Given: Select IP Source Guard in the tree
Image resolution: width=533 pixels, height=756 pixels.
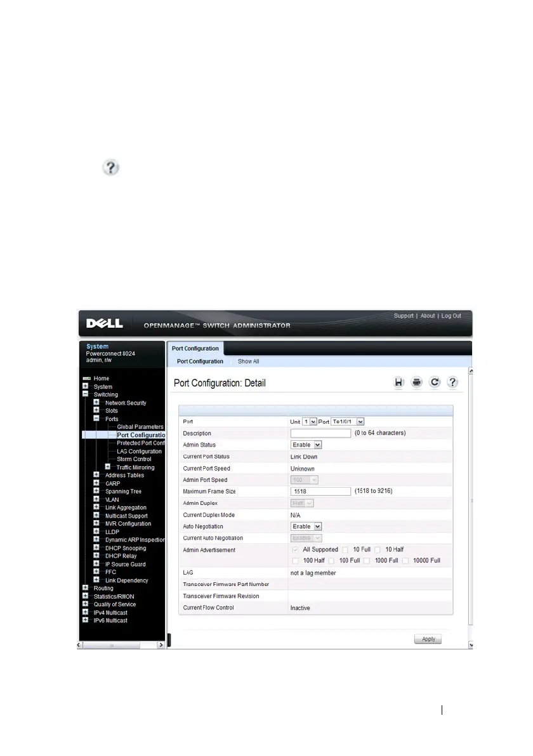Looking at the screenshot, I should pos(126,564).
